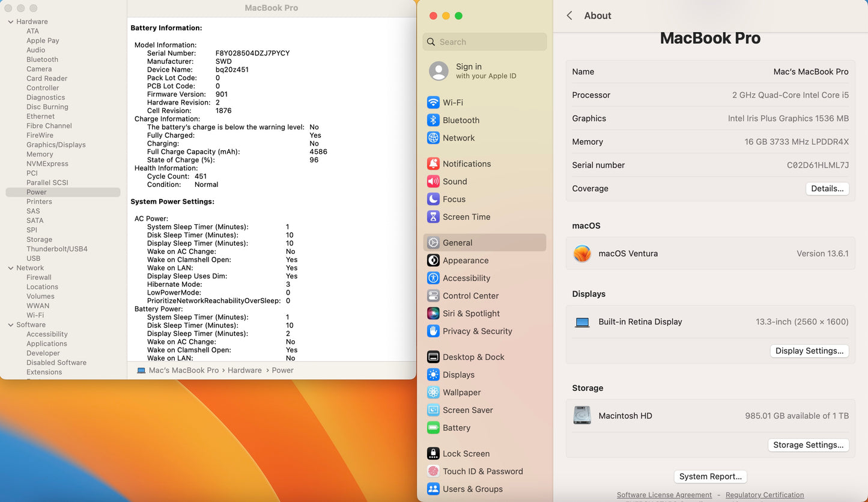Collapse the Software disclosure triangle
The width and height of the screenshot is (868, 502).
pos(11,325)
